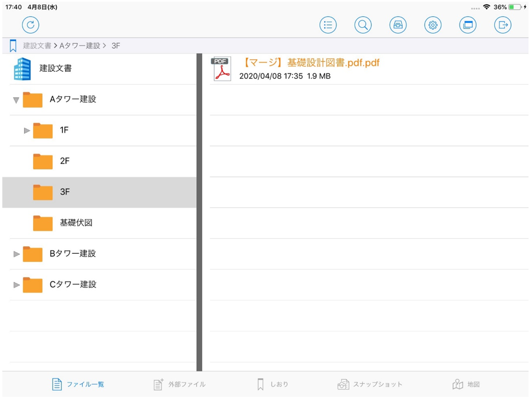Expand the 1F folder
This screenshot has height=401, width=532.
[x=27, y=130]
